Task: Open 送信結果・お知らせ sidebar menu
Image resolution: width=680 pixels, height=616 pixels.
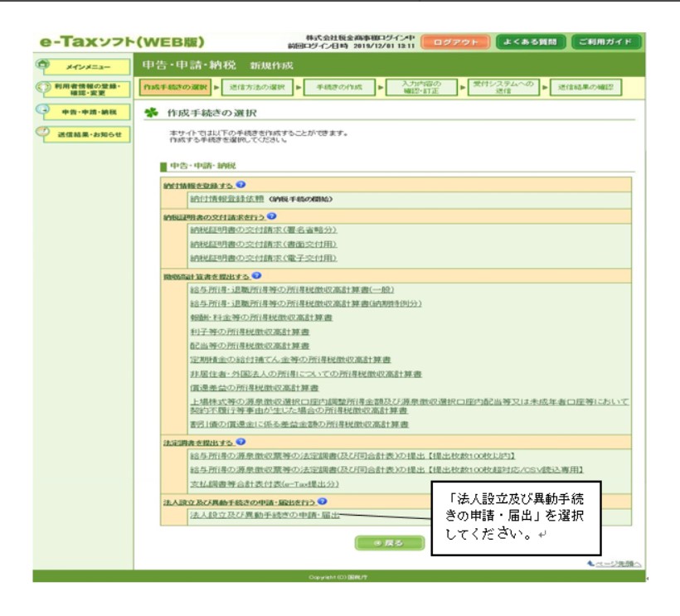Action: coord(87,135)
